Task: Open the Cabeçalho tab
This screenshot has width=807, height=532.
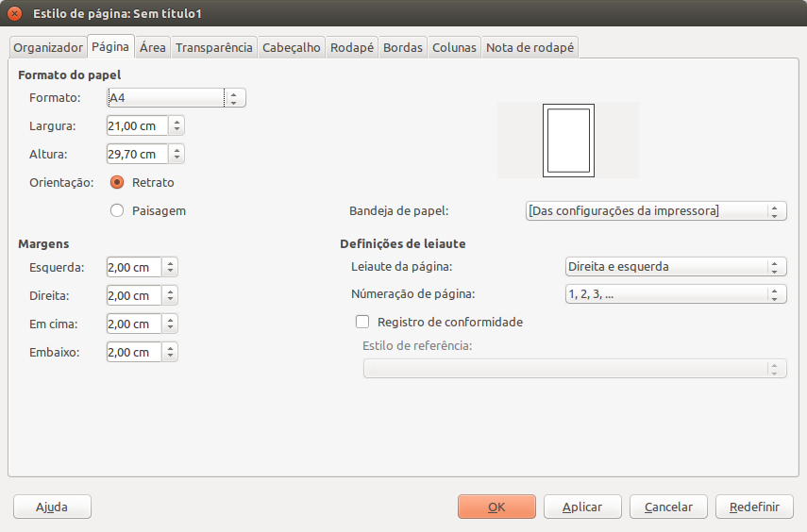Action: click(x=292, y=47)
